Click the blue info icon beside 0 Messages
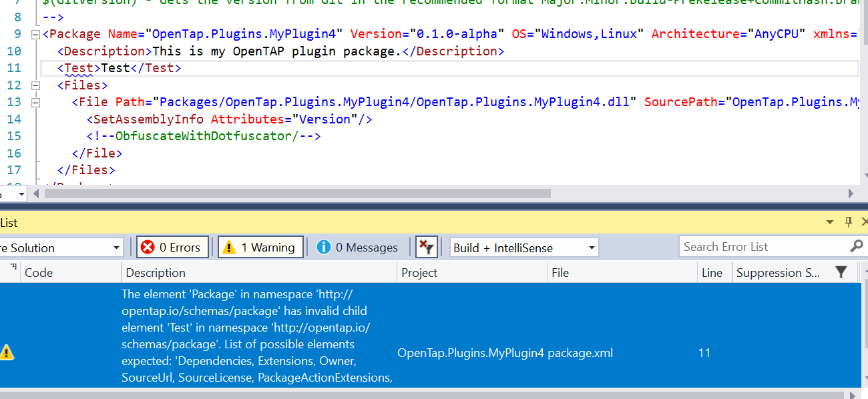Screen dimensions: 868x399 (x=324, y=246)
